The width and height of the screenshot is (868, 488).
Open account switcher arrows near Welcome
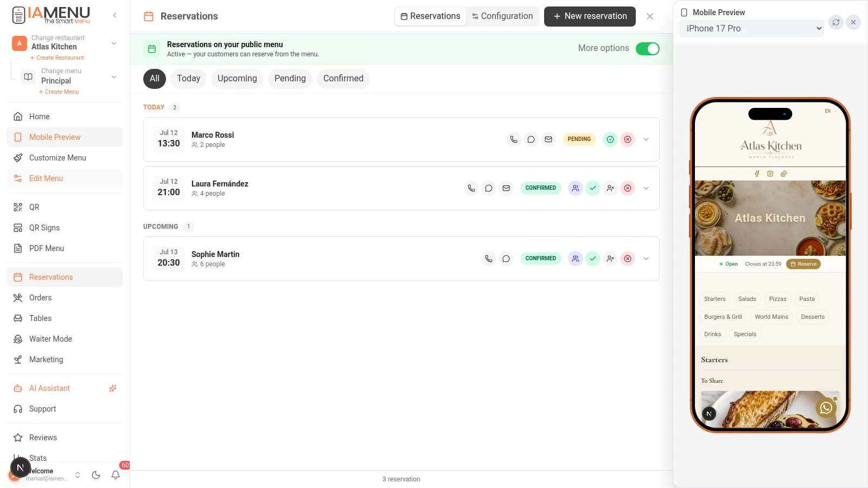78,475
